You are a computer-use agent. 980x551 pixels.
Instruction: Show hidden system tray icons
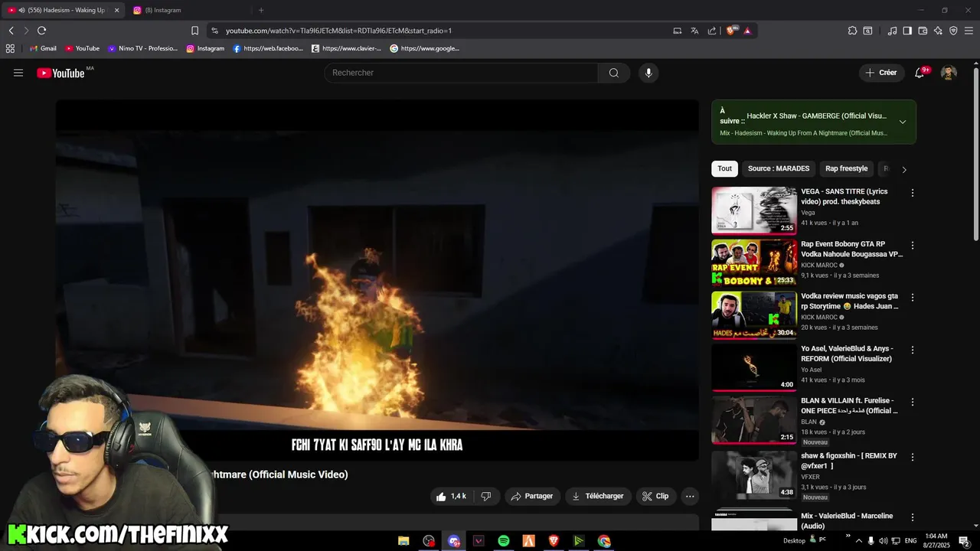pos(858,541)
